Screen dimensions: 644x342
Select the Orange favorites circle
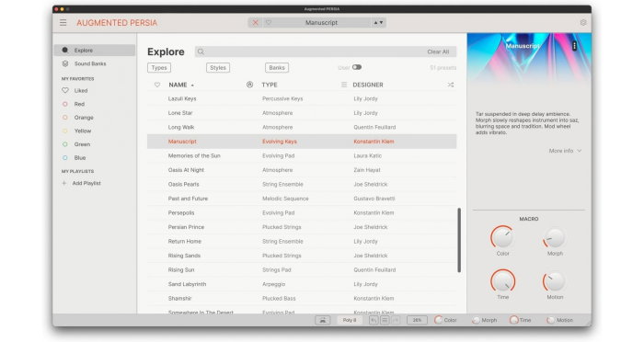point(65,118)
